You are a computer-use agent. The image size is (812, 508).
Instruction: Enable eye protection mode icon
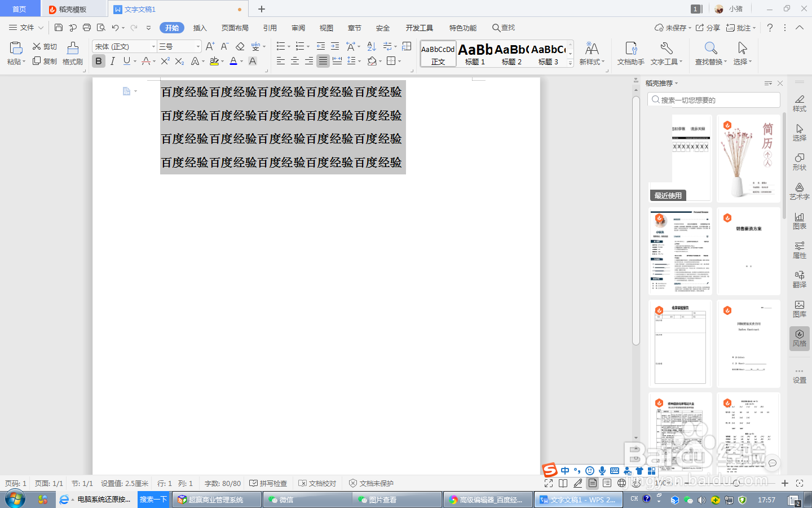[636, 483]
